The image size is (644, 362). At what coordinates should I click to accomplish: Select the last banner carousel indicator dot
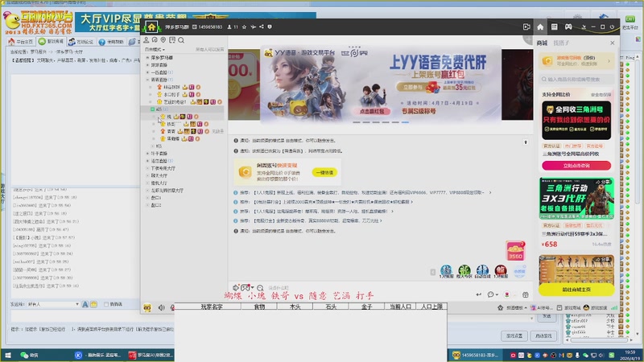[x=405, y=122]
